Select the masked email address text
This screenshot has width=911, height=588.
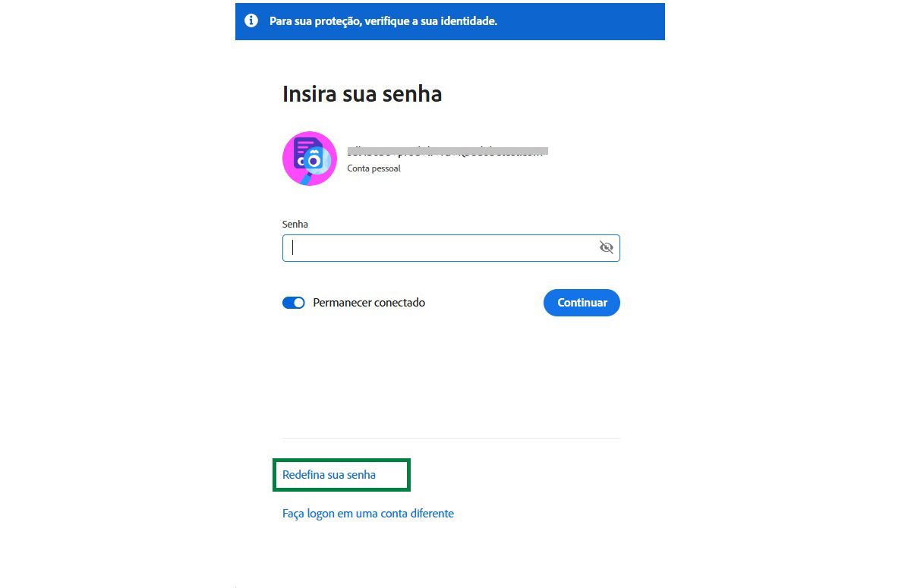(448, 150)
